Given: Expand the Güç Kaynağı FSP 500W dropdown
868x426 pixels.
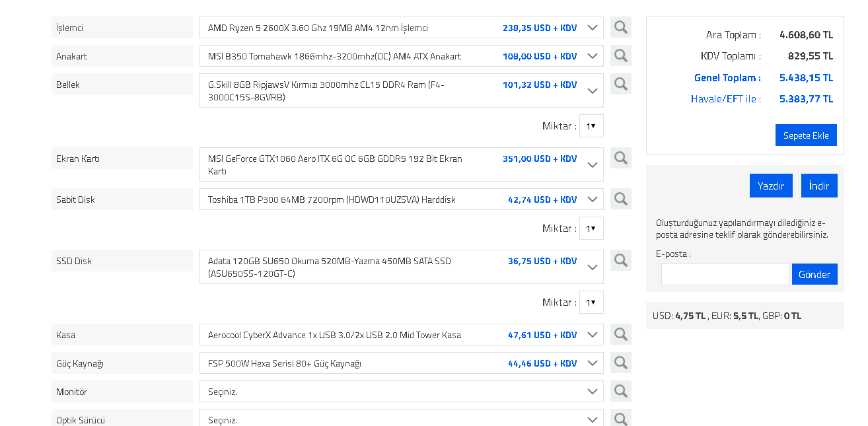Looking at the screenshot, I should [402, 363].
